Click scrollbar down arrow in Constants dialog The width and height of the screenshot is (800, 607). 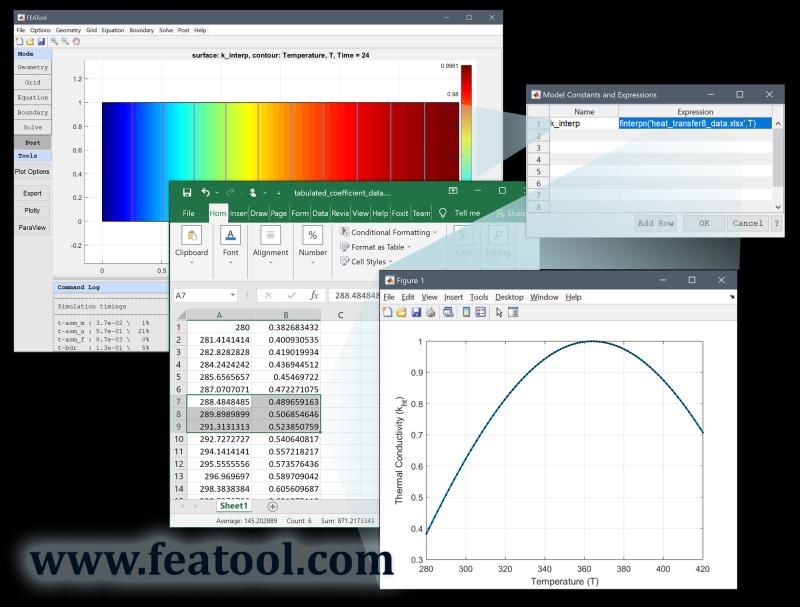(x=778, y=207)
